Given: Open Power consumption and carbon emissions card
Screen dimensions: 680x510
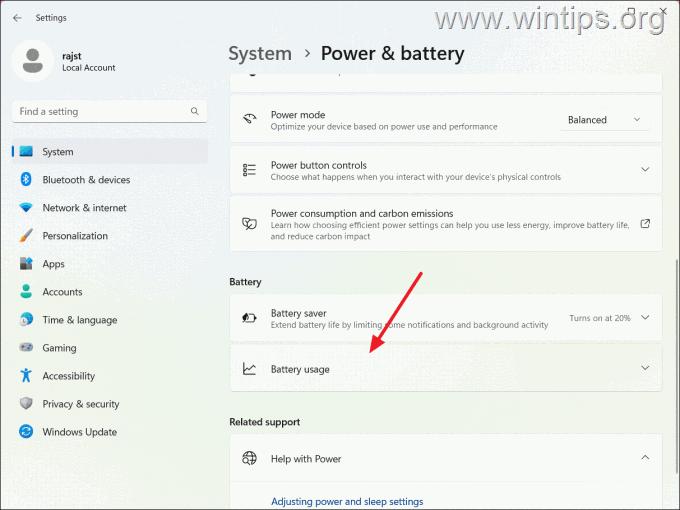Looking at the screenshot, I should point(446,224).
